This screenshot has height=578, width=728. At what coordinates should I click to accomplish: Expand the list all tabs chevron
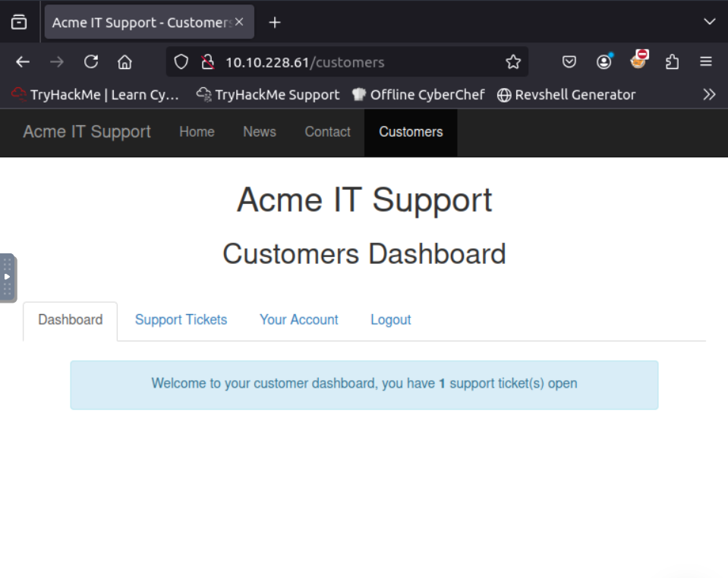[x=709, y=22]
